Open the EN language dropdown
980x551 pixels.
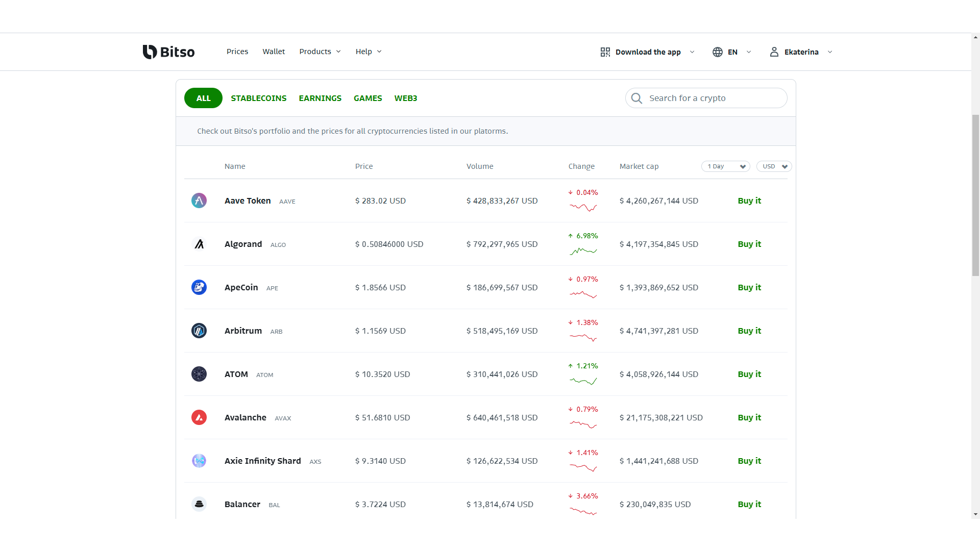coord(732,52)
